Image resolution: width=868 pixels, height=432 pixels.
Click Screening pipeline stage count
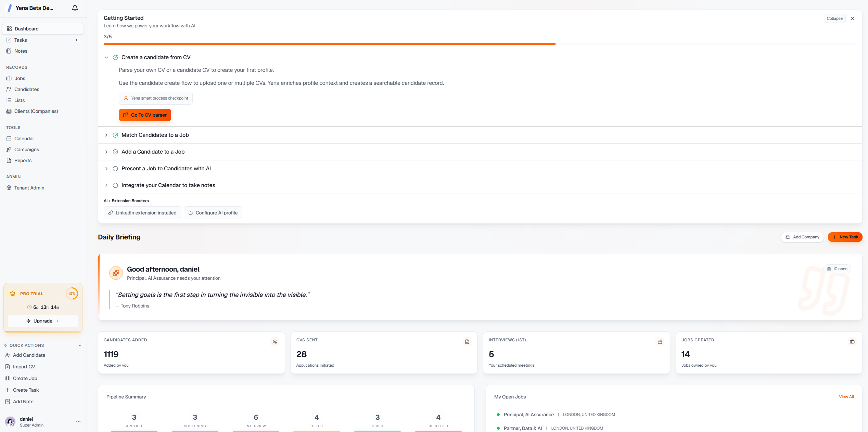195,417
